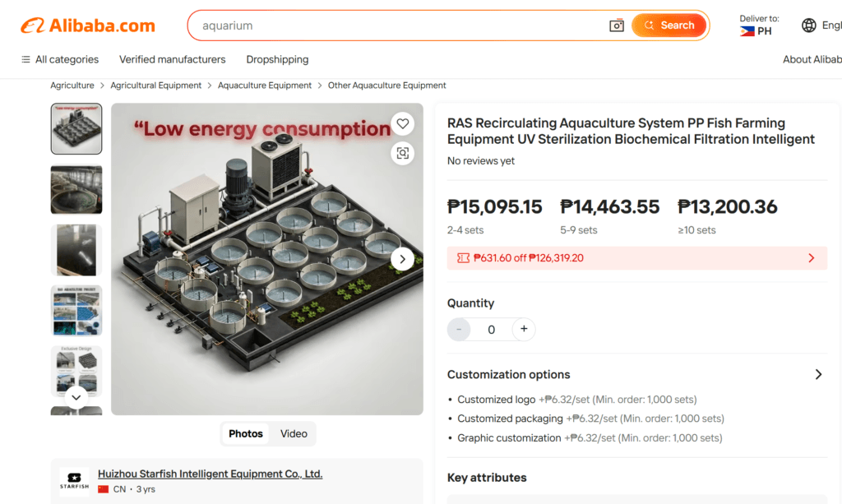Open the globe language selector icon
This screenshot has width=842, height=504.
pyautogui.click(x=809, y=25)
